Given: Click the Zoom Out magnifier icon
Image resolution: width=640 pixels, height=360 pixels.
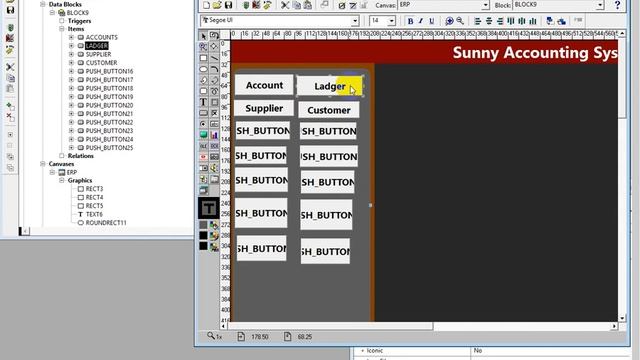Looking at the screenshot, I should pos(460,21).
